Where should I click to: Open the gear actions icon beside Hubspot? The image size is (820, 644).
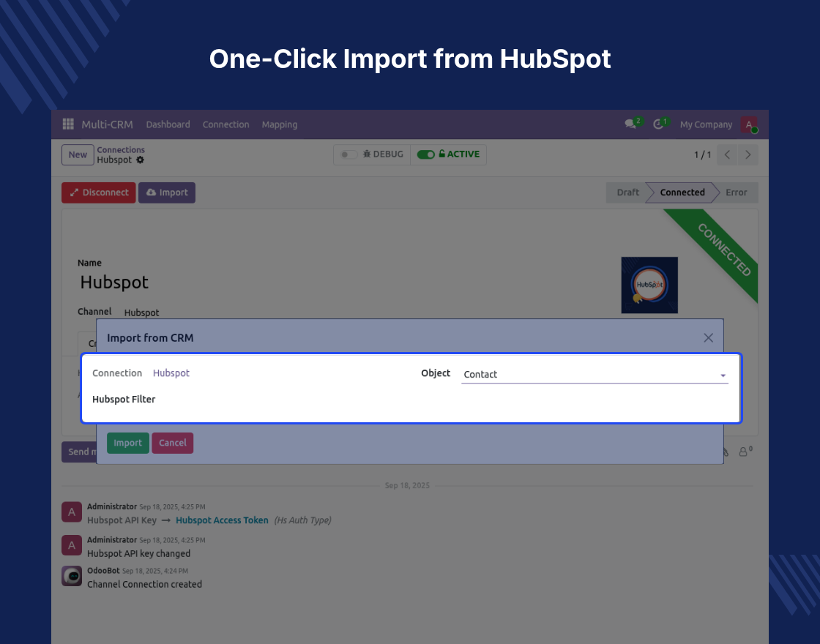tap(140, 160)
